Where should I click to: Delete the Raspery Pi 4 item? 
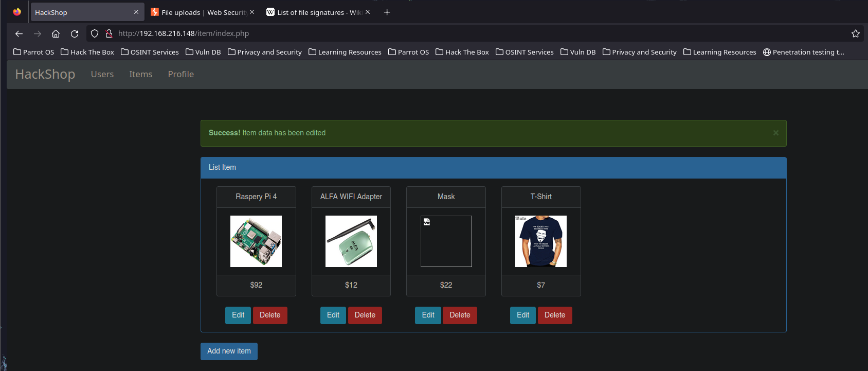tap(270, 315)
